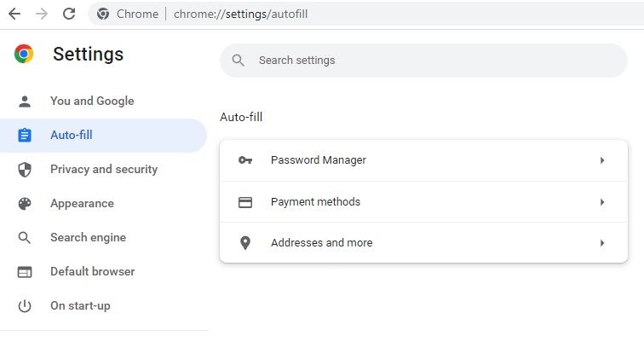Expand Payment methods with its arrow
The width and height of the screenshot is (644, 342).
point(602,202)
